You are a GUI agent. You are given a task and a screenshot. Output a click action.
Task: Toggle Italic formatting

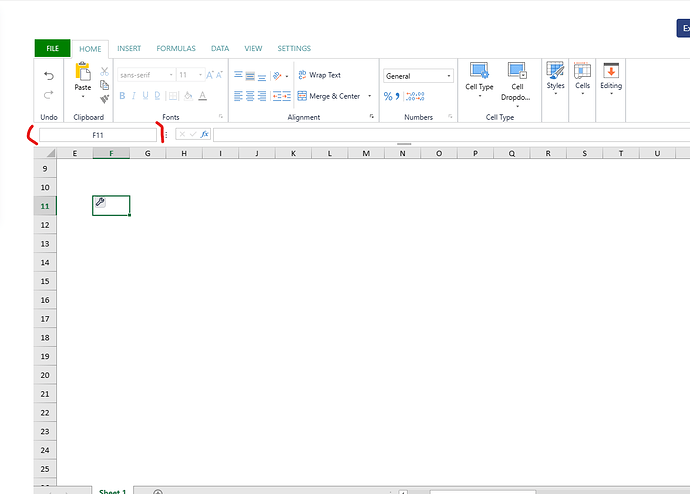134,96
